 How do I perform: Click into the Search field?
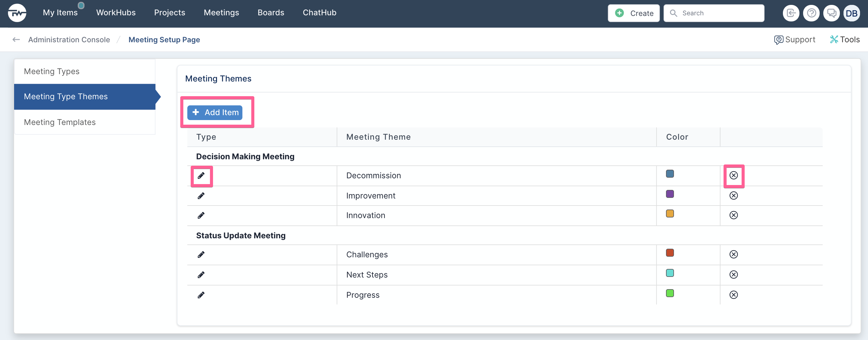pos(714,13)
